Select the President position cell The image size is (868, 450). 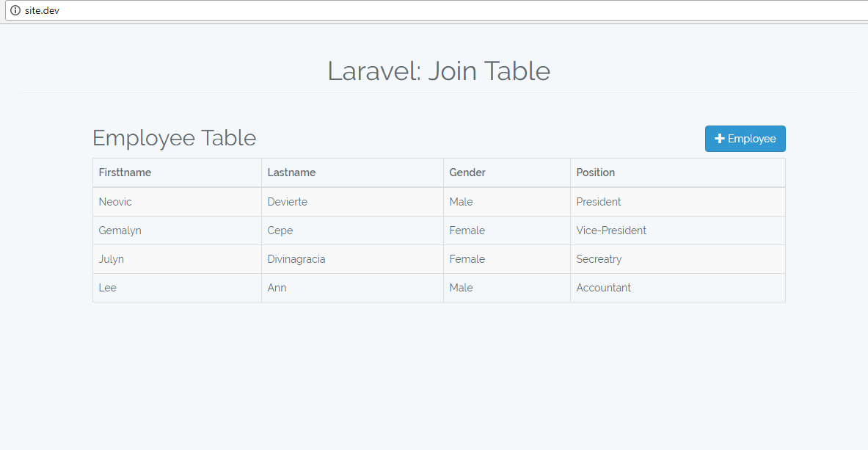[x=678, y=202]
